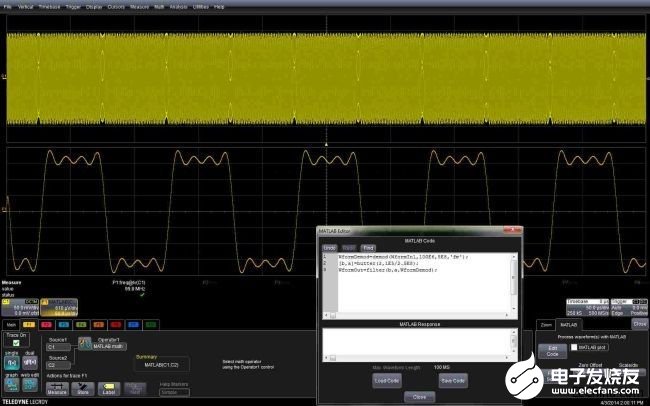
Task: Click Close at the MATLAB Editor bottom
Action: click(x=420, y=397)
